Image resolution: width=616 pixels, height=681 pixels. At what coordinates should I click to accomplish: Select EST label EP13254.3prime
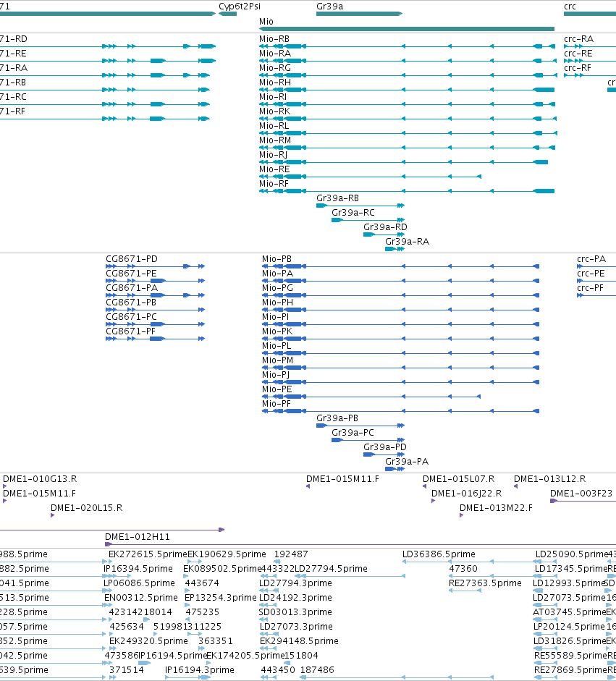[220, 597]
